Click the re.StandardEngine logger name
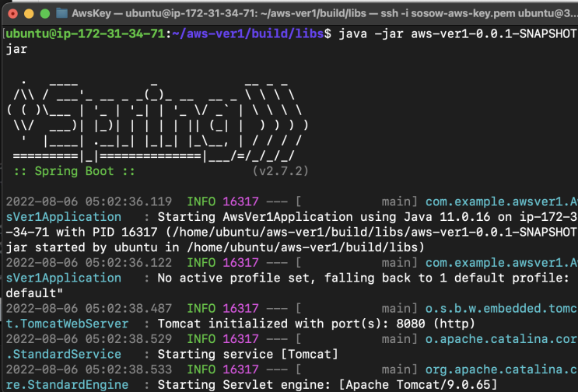This screenshot has width=578, height=392. tap(67, 385)
